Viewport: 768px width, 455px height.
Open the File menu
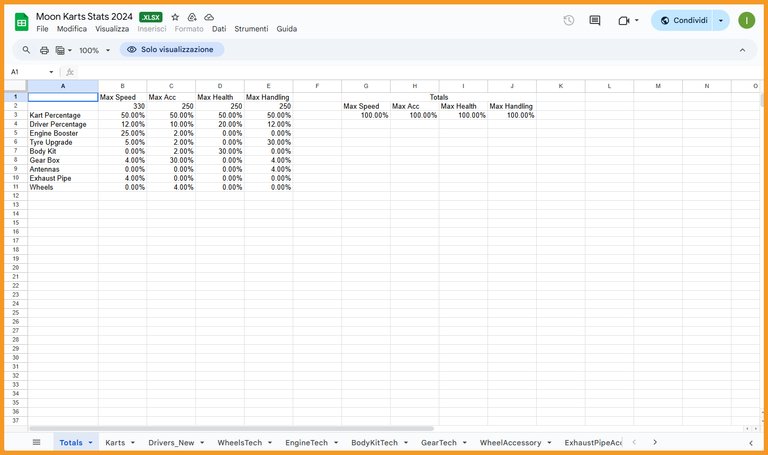click(43, 29)
